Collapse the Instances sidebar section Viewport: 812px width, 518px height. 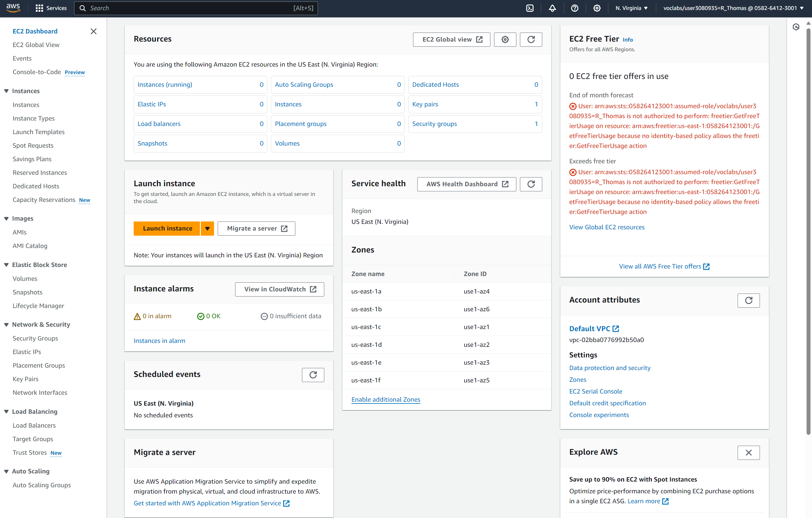click(6, 91)
